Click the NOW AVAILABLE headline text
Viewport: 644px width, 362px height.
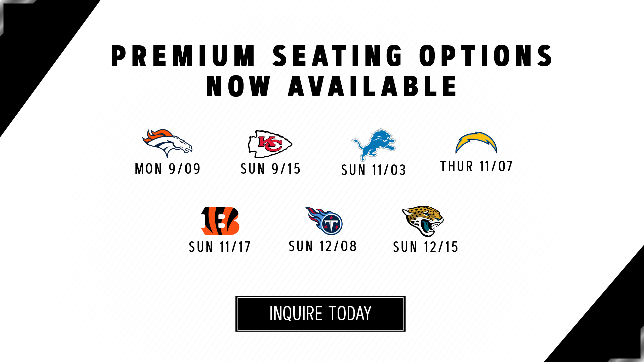[331, 86]
